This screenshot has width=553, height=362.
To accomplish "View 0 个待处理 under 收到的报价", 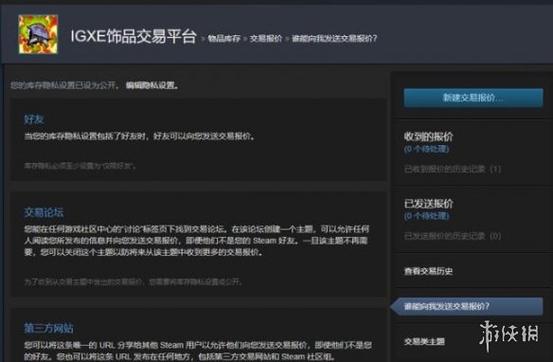I will pos(426,149).
